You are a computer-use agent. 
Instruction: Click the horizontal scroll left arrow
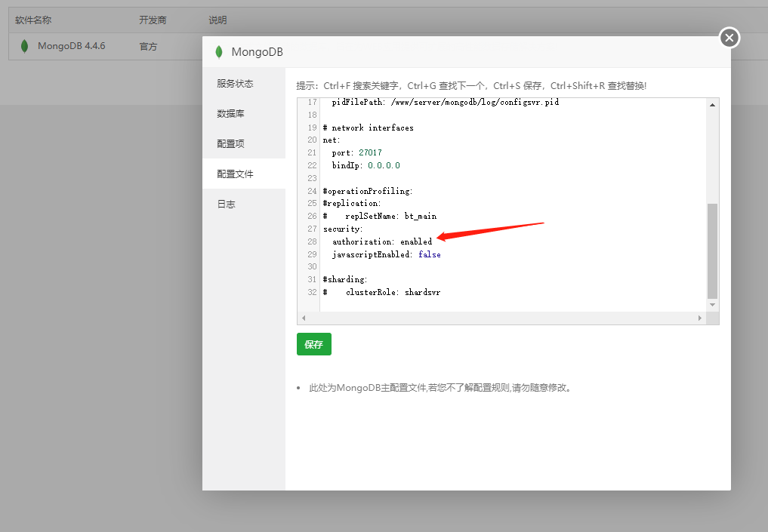[x=304, y=318]
